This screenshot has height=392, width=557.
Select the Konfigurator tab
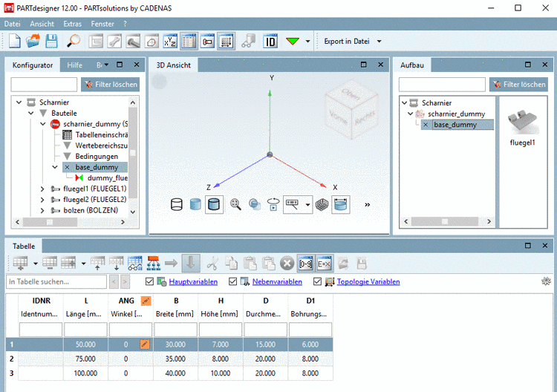(x=33, y=65)
